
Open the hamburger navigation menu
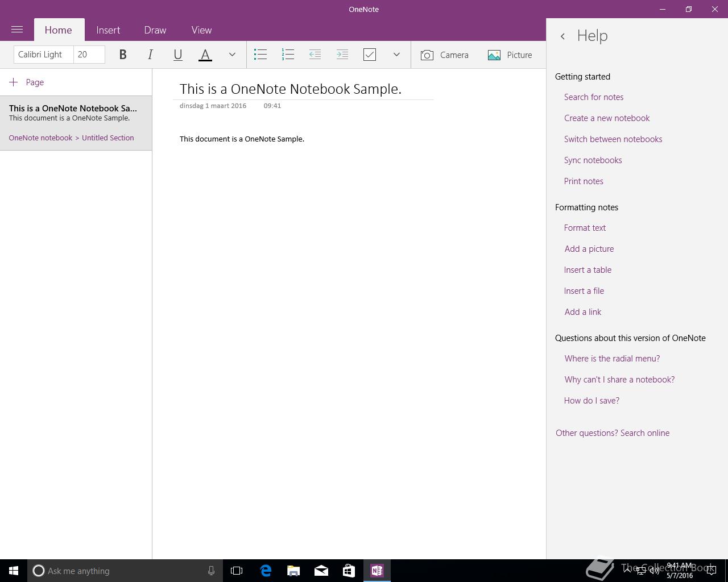coord(17,30)
